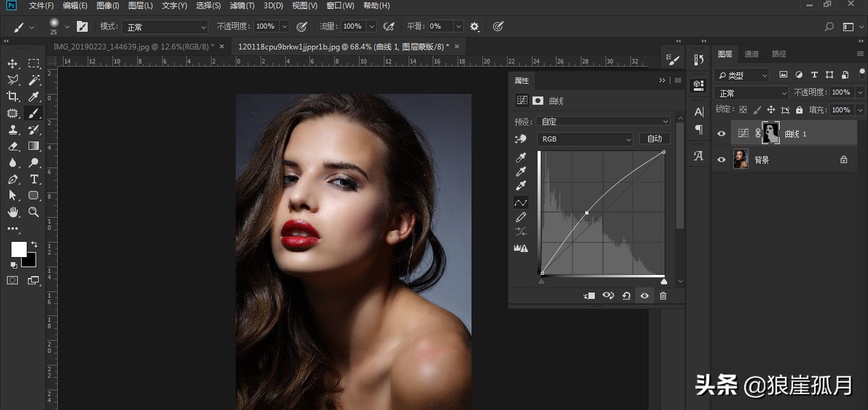868x410 pixels.
Task: Activate the Hand tool
Action: click(13, 212)
